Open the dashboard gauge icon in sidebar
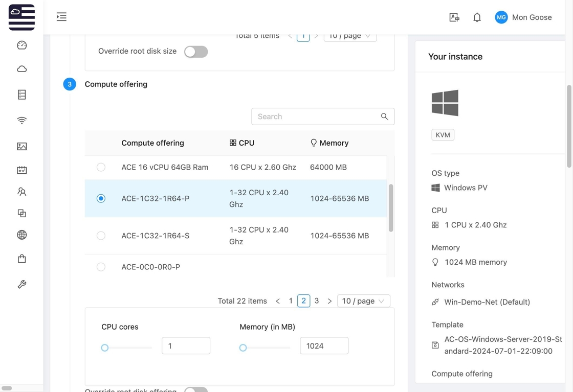This screenshot has height=392, width=573. 21,45
